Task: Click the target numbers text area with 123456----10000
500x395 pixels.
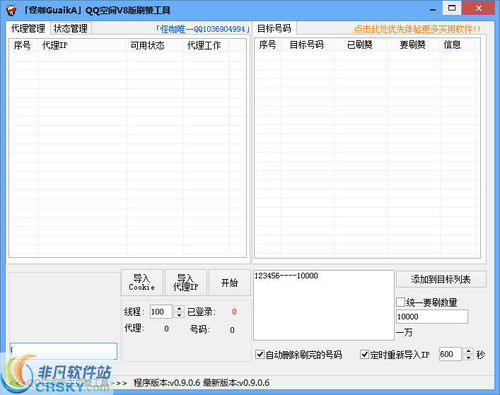Action: 324,305
